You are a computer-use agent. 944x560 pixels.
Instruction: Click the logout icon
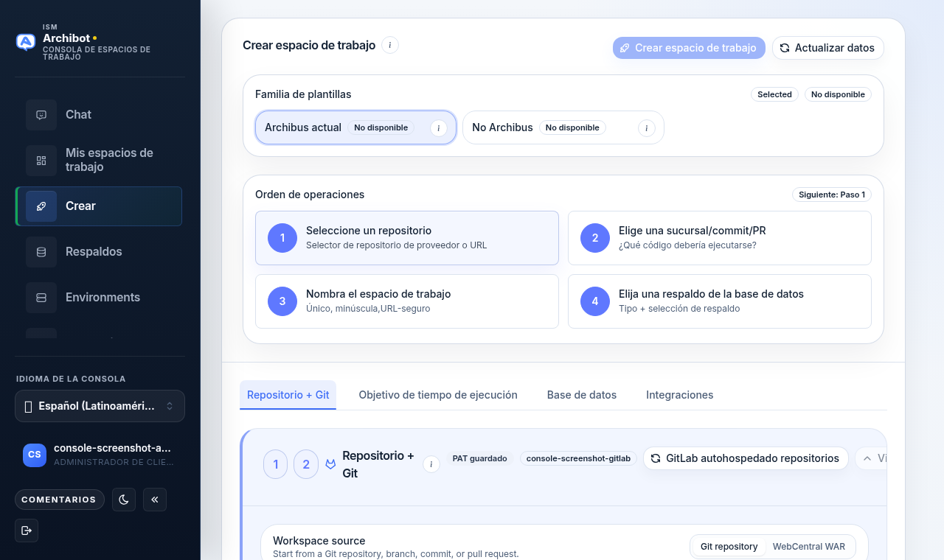pos(27,531)
